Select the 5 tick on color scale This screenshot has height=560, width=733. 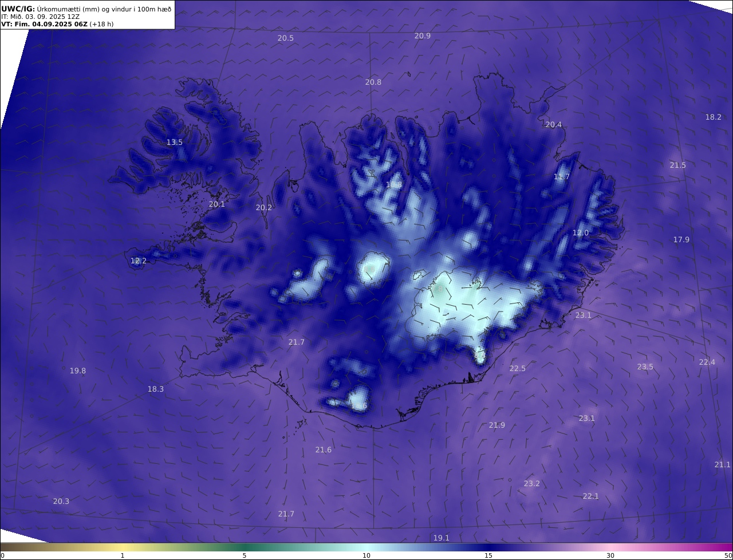(x=245, y=555)
